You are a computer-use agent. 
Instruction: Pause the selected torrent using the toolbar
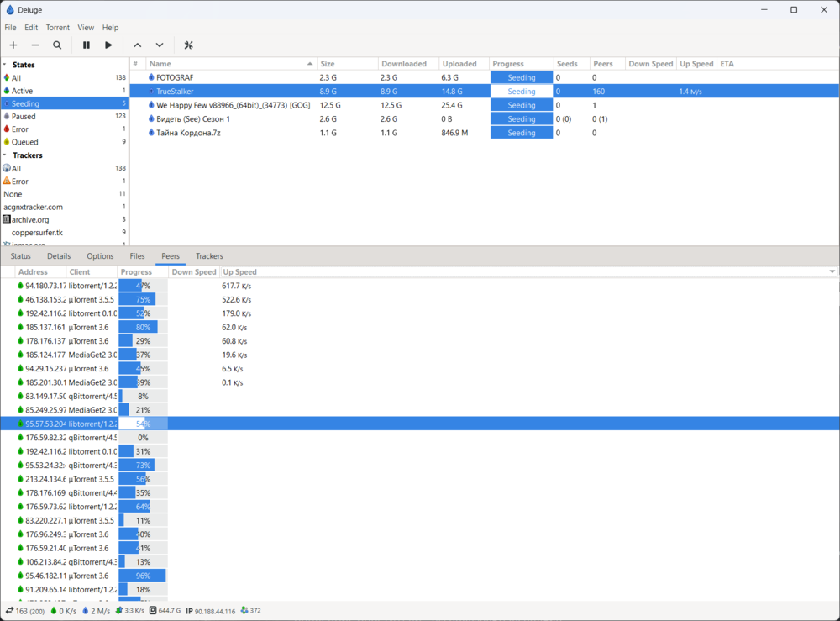(87, 45)
